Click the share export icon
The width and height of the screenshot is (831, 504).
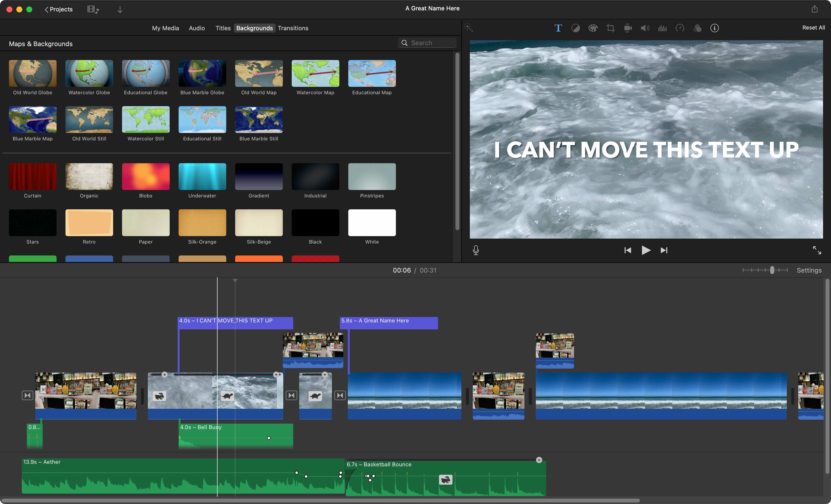(x=814, y=9)
